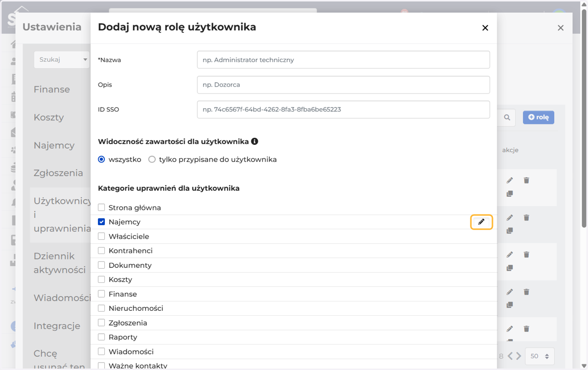The height and width of the screenshot is (370, 588).
Task: Click the next page chevron in pagination
Action: tap(518, 356)
